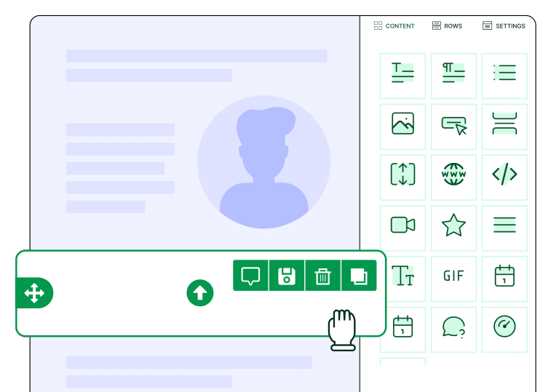Screen dimensions: 559x392
Task: Open the ROWS tab
Action: pos(447,25)
